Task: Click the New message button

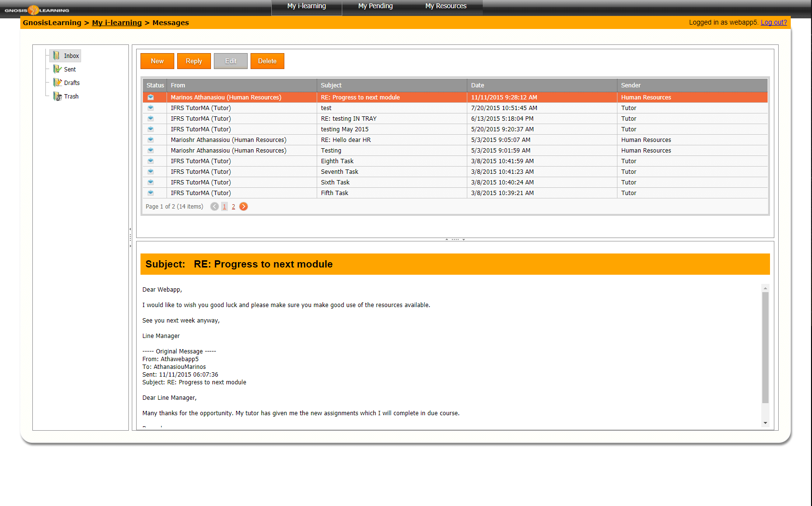Action: click(x=157, y=61)
